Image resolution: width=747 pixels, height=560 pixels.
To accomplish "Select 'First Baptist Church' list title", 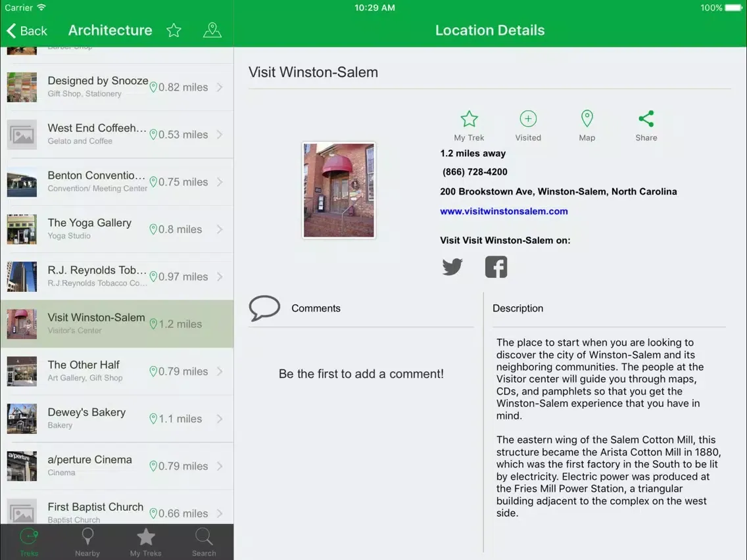I will click(x=95, y=507).
